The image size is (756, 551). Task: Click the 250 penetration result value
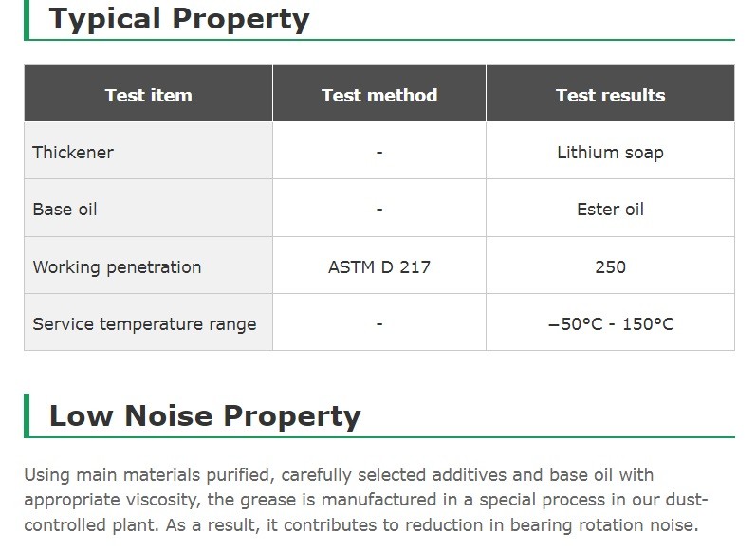tap(610, 266)
